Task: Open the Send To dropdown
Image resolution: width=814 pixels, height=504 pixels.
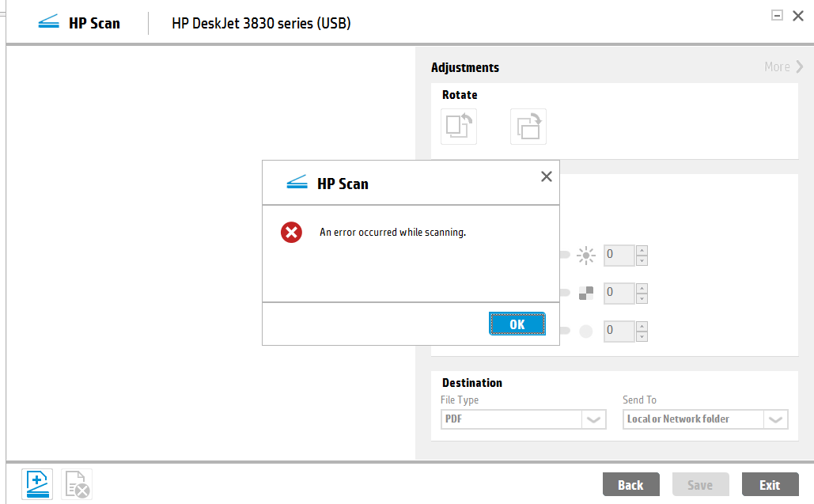Action: (x=775, y=419)
